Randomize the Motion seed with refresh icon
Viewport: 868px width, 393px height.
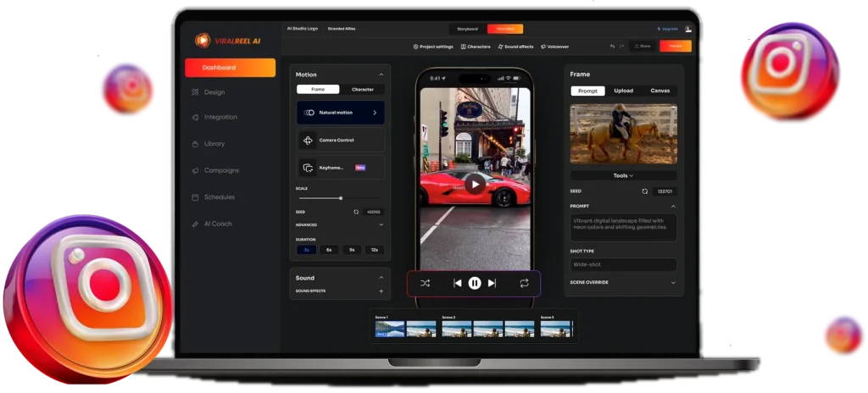click(356, 212)
